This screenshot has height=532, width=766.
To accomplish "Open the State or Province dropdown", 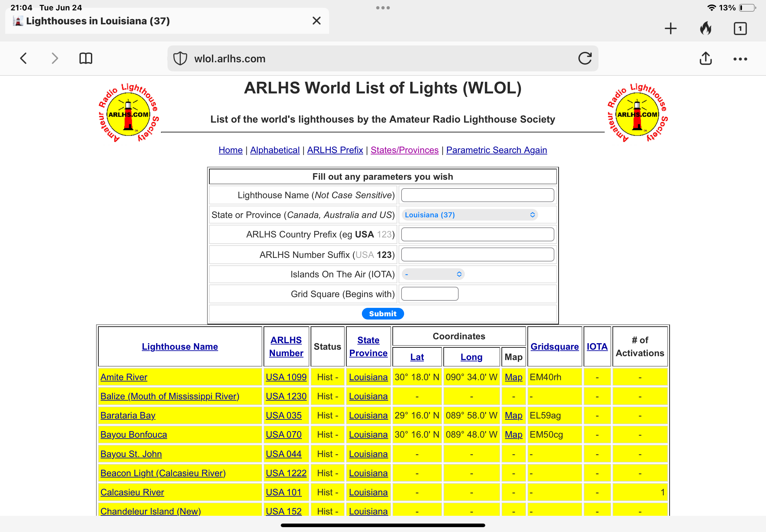I will click(470, 215).
